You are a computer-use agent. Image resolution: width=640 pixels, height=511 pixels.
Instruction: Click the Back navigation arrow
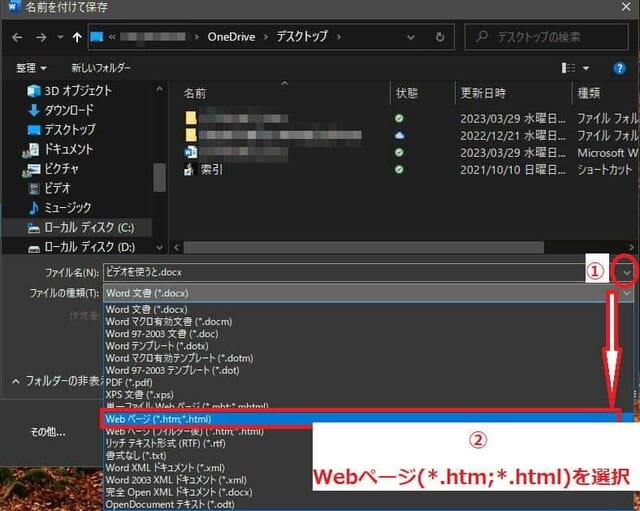pyautogui.click(x=18, y=38)
